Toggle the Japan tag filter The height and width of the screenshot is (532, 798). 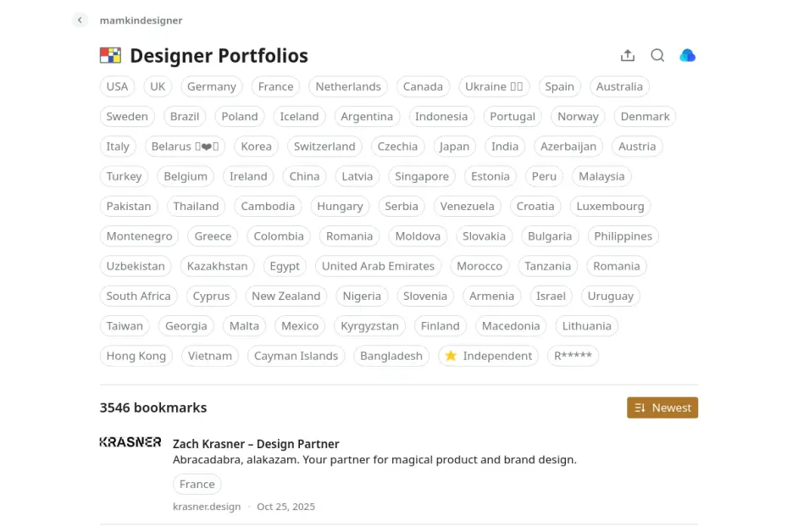(x=454, y=147)
